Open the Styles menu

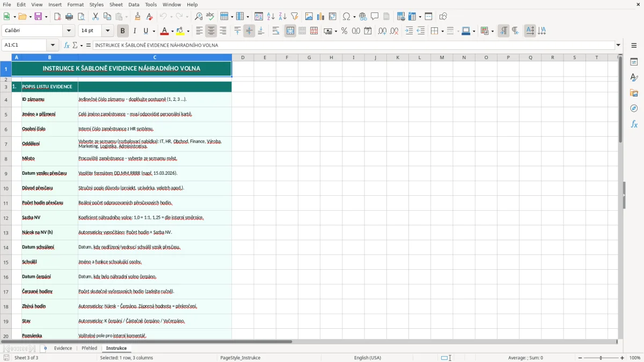[x=97, y=4]
